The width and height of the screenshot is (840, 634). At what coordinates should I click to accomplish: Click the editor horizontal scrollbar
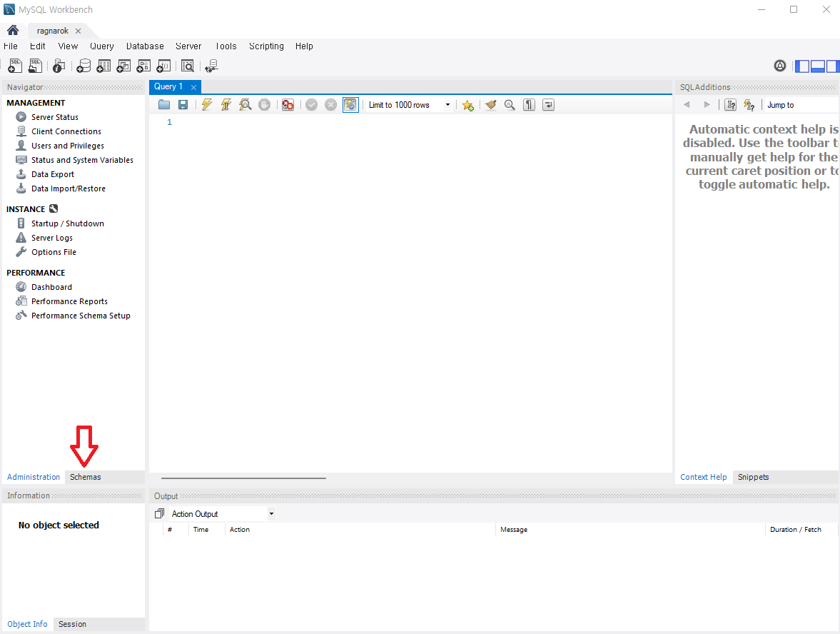(x=244, y=478)
